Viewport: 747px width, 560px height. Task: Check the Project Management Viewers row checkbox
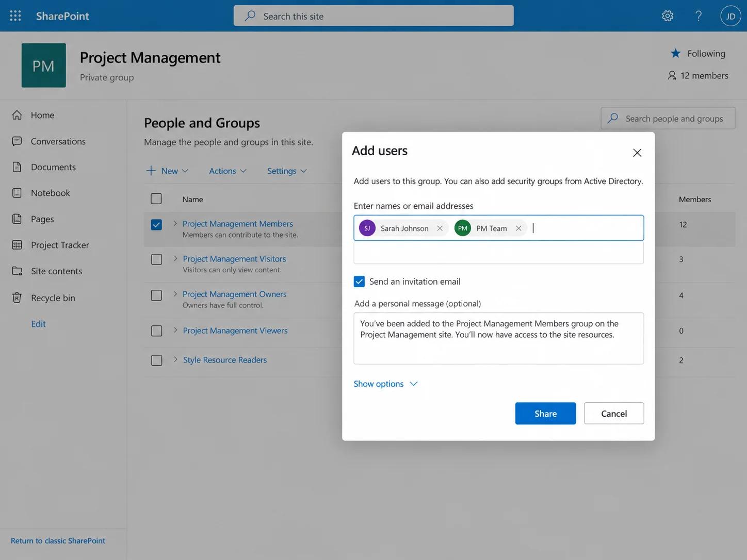(x=156, y=331)
